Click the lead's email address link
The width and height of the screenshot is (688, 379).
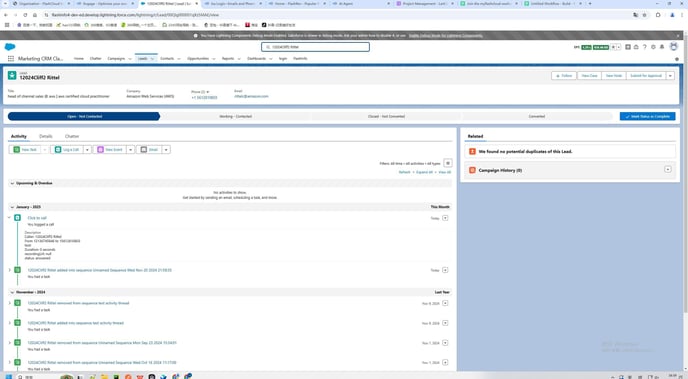click(x=251, y=97)
